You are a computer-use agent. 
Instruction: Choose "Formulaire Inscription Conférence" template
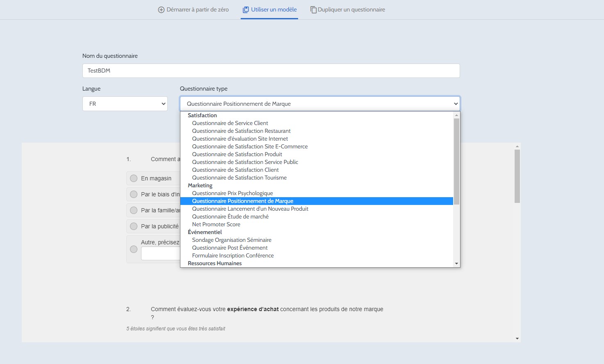click(232, 255)
